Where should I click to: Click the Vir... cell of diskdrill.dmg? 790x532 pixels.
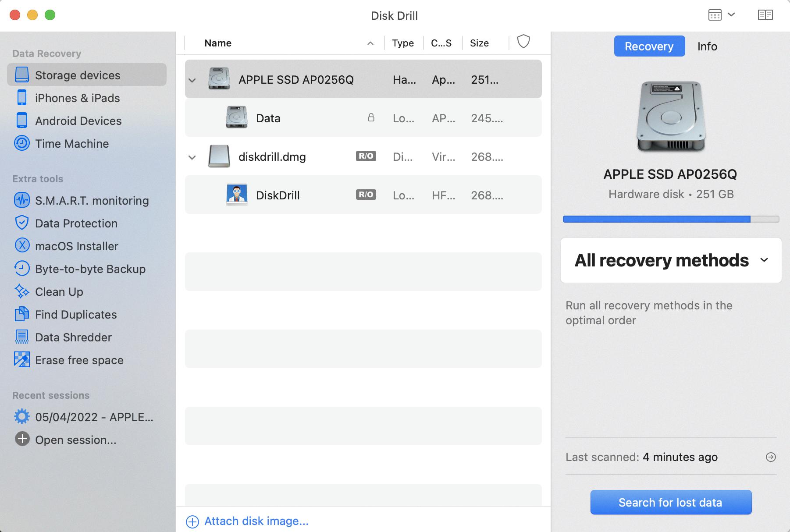[443, 157]
